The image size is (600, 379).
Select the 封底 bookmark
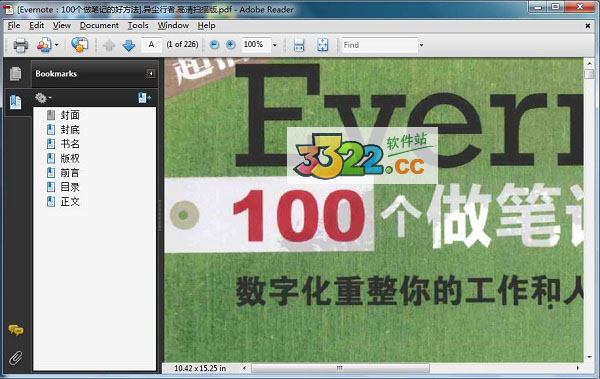coord(70,129)
